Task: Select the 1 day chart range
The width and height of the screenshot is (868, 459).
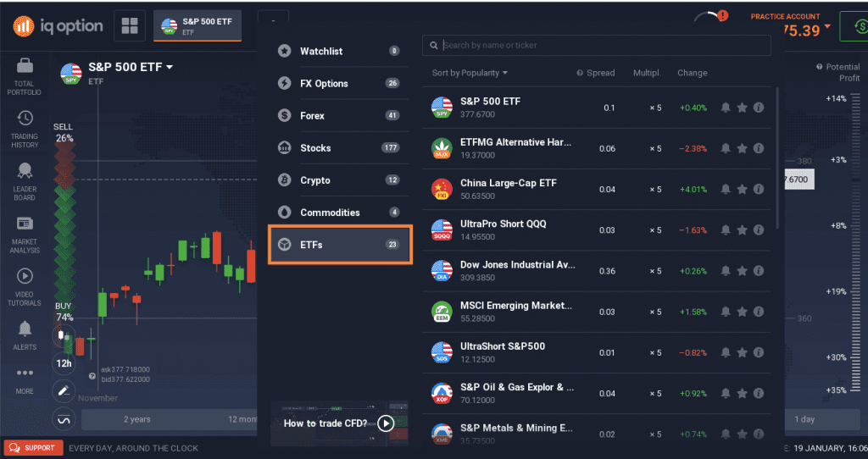Action: click(804, 419)
